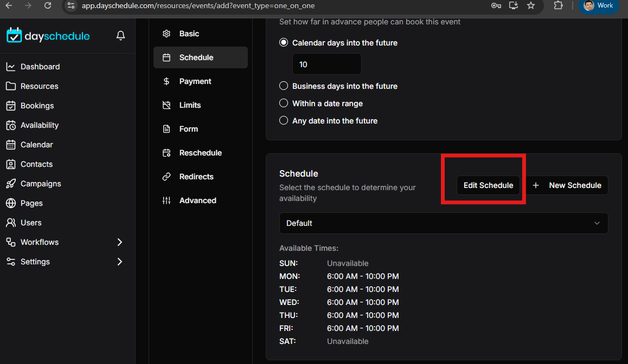Select Any date into the future
The height and width of the screenshot is (364, 628).
tap(284, 120)
